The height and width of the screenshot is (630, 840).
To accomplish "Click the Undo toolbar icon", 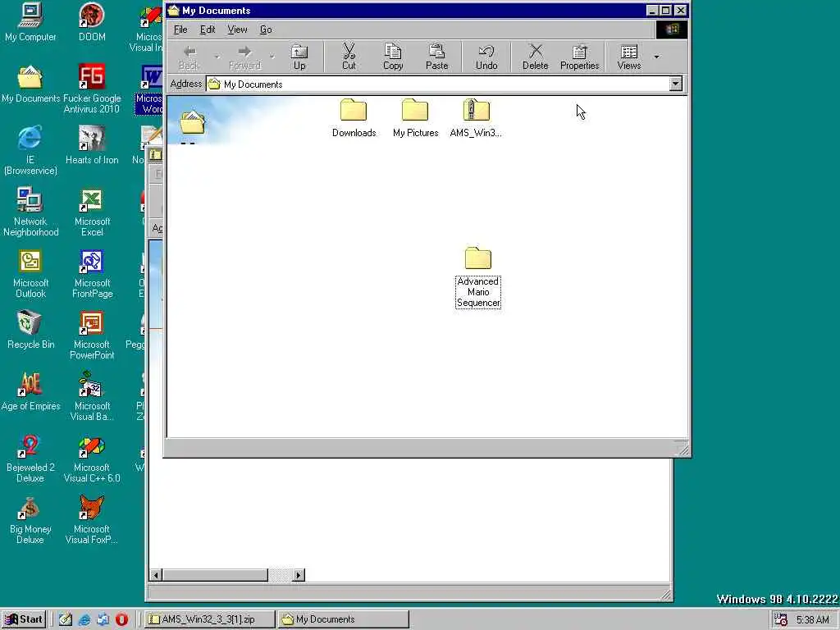I will click(486, 52).
